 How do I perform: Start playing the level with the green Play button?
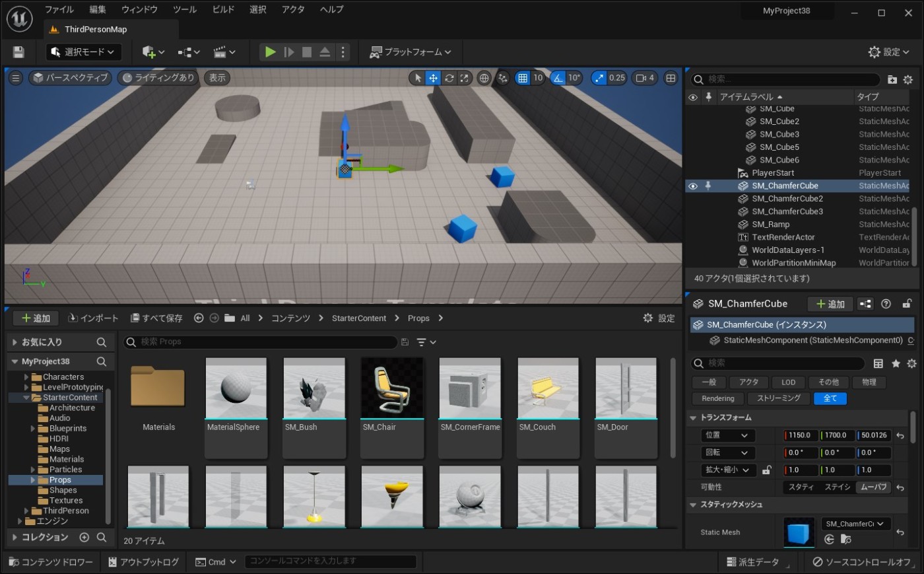(270, 52)
